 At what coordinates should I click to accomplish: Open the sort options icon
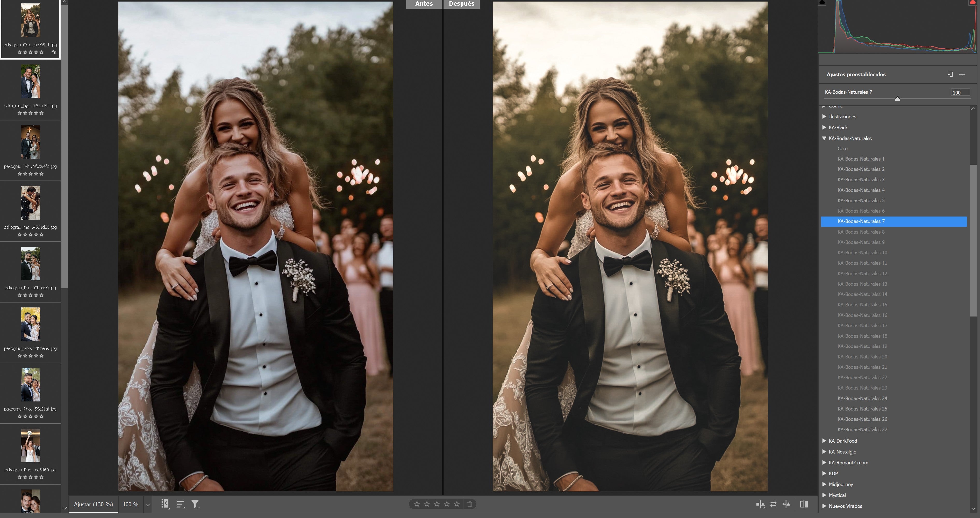180,504
